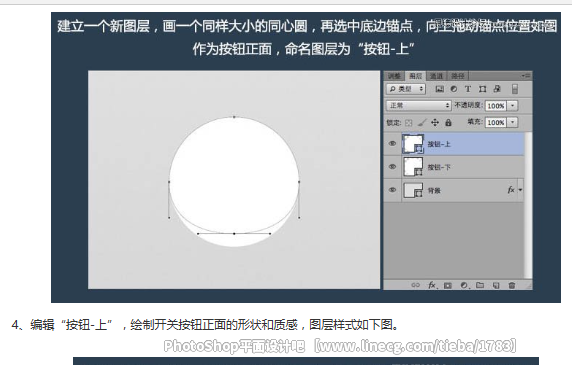Click the lock all padlock icon

pos(448,123)
